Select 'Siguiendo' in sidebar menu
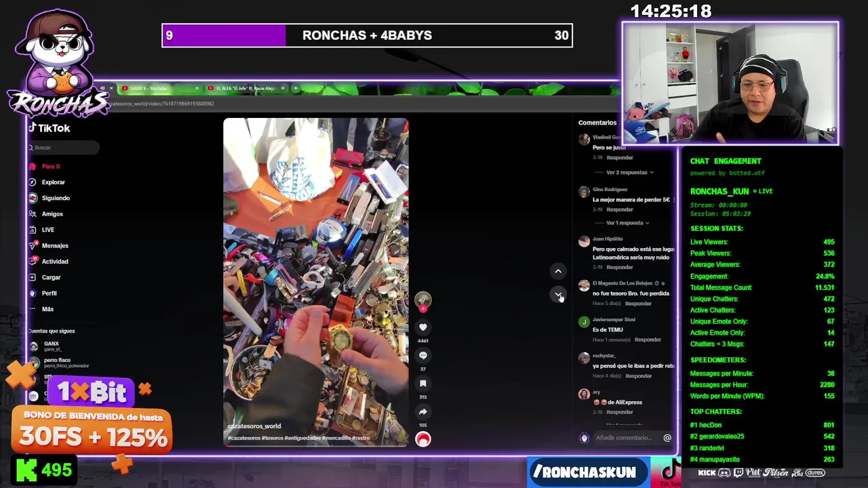Image resolution: width=868 pixels, height=488 pixels. click(x=56, y=198)
